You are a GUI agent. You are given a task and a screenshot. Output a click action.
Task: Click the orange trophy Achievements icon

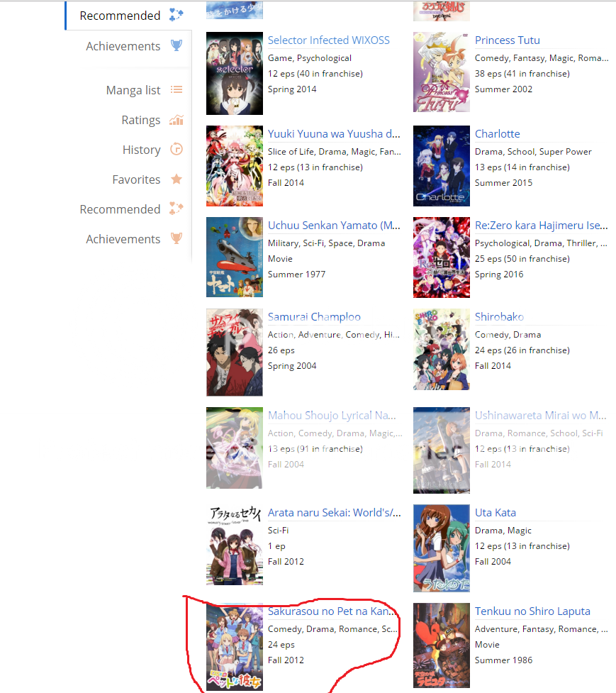[x=177, y=238]
